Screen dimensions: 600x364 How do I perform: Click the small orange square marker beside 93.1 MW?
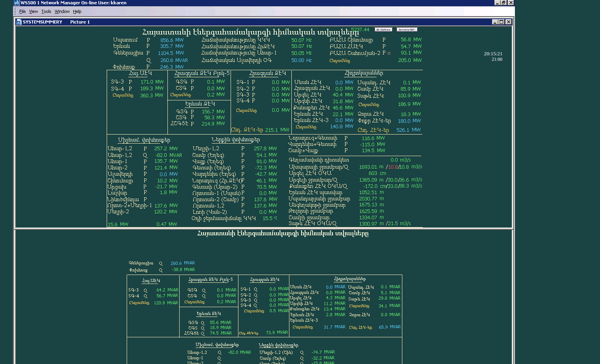pyautogui.click(x=389, y=53)
